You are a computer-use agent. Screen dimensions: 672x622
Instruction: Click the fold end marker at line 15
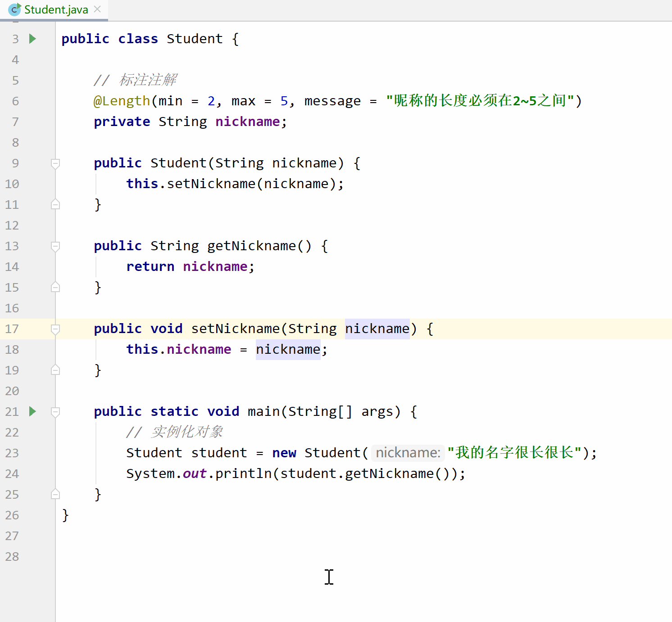pos(55,287)
